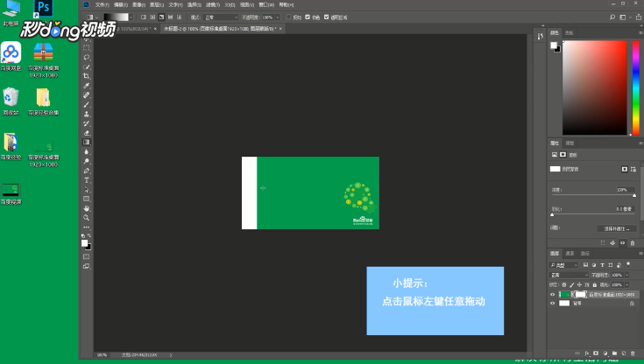Viewport: 644px width, 364px height.
Task: Click the color picker field in Color panel
Action: pos(595,87)
